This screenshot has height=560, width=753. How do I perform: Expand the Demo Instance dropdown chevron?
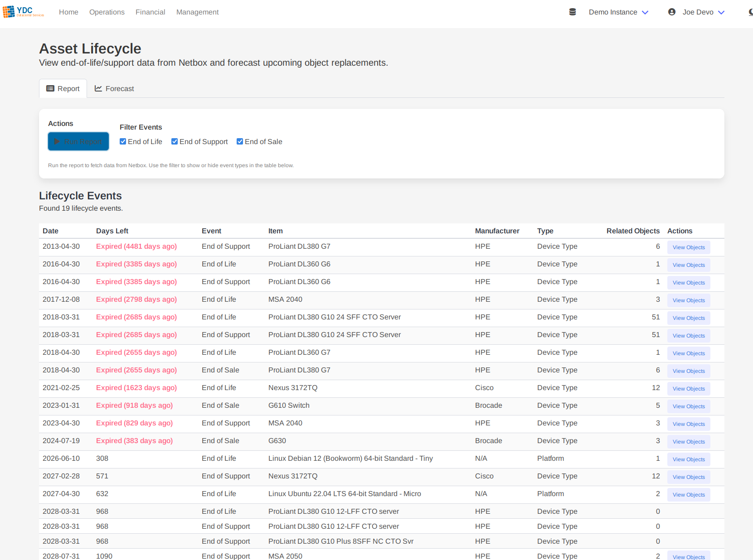645,13
